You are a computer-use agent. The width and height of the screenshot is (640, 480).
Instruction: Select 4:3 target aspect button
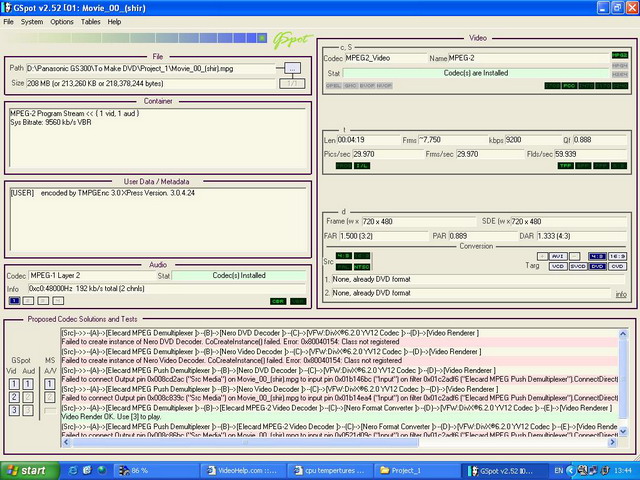(x=598, y=256)
